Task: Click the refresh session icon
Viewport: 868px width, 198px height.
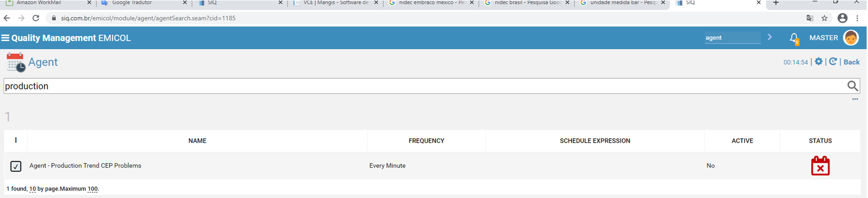Action: 833,61
